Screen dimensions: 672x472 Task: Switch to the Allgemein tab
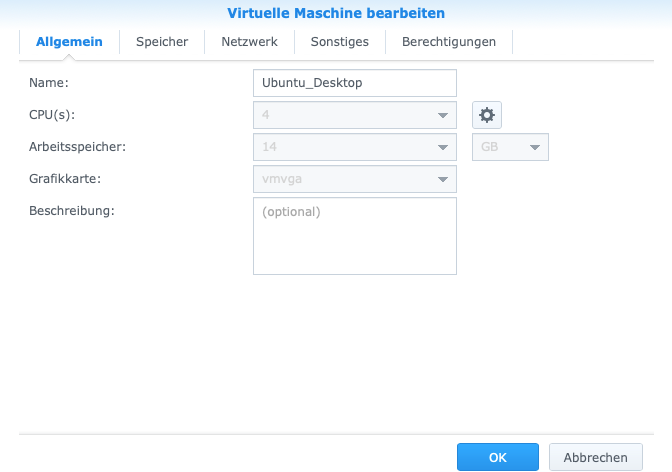click(69, 42)
